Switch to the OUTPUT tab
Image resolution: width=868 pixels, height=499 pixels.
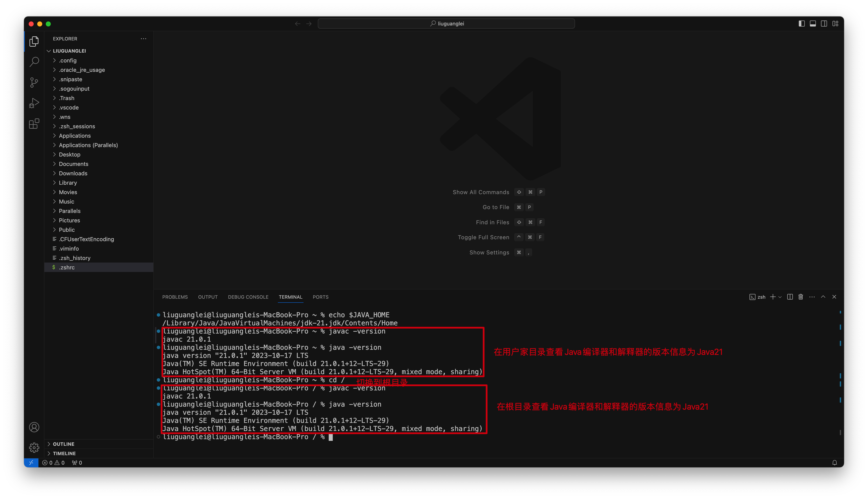tap(208, 297)
